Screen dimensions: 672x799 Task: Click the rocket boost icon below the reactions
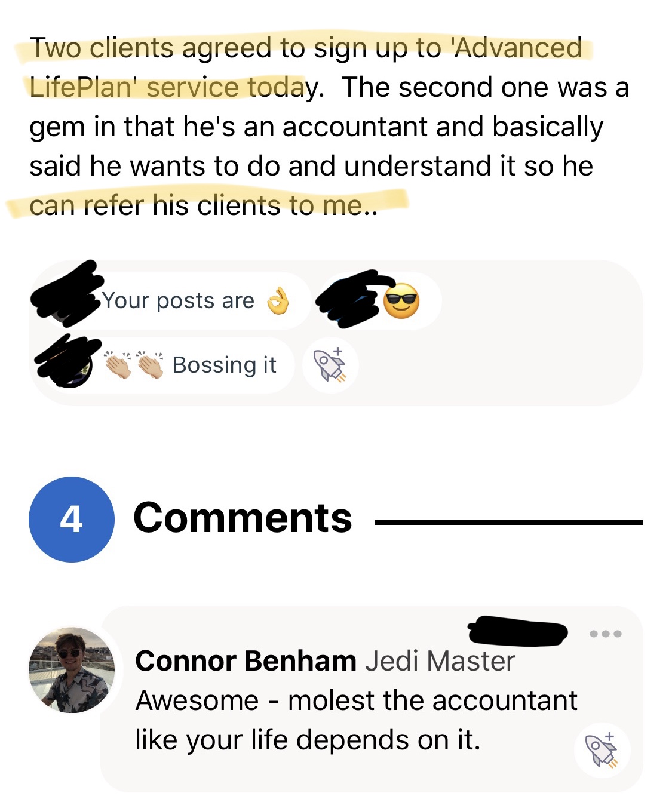click(x=332, y=365)
